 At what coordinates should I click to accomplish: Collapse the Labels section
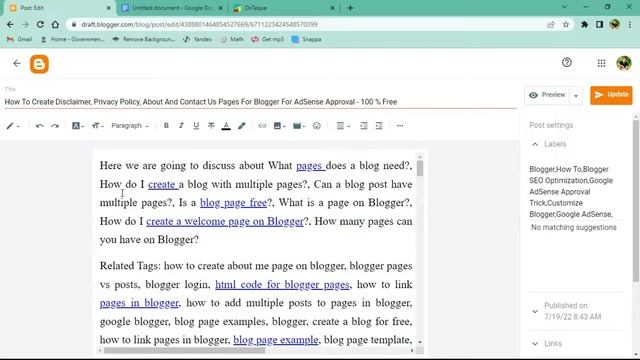point(535,144)
